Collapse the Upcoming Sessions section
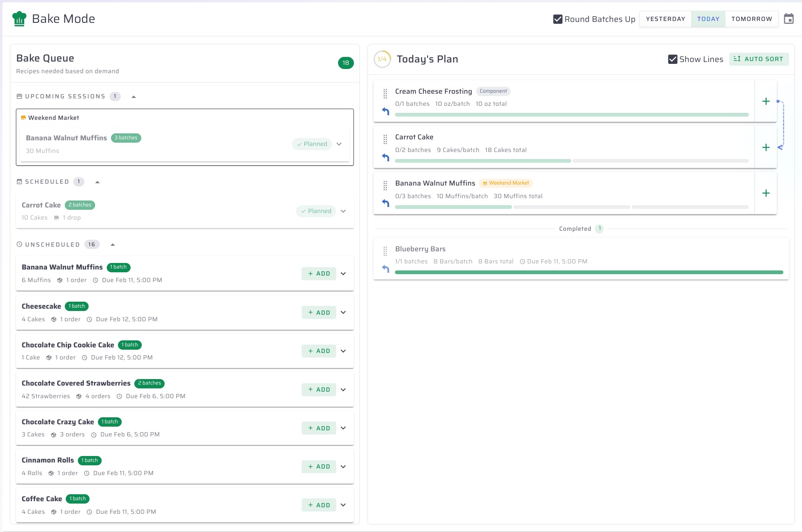 (134, 97)
